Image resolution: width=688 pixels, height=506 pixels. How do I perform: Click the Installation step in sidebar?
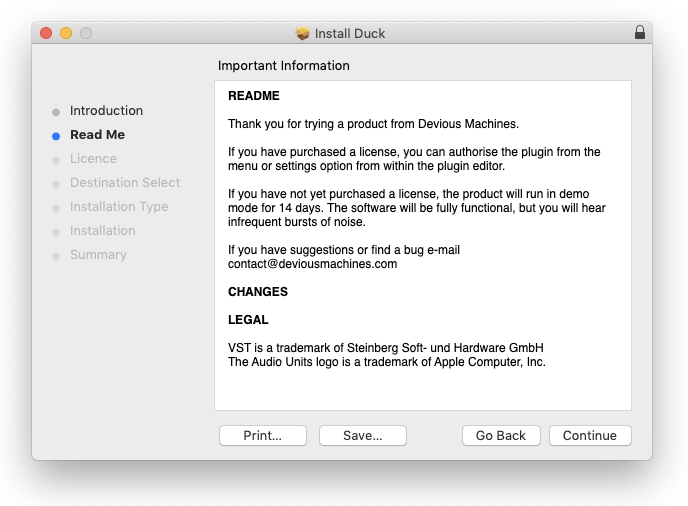coord(102,231)
